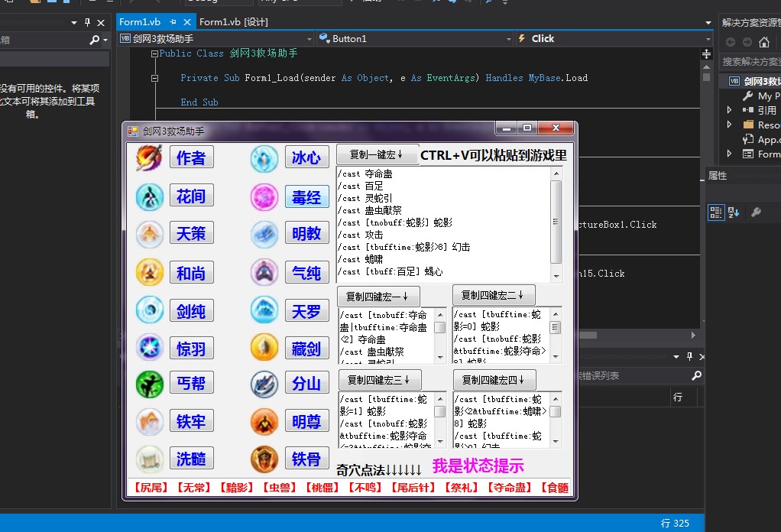Screen dimensions: 781x532
Task: Click the Home icon in Solution Explorer
Action: click(x=764, y=42)
